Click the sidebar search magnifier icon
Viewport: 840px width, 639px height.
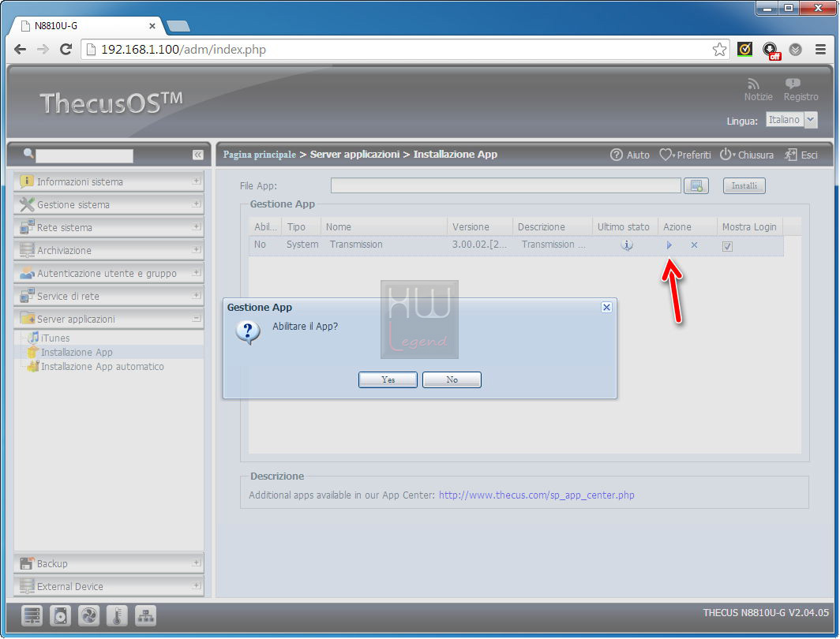pyautogui.click(x=28, y=154)
